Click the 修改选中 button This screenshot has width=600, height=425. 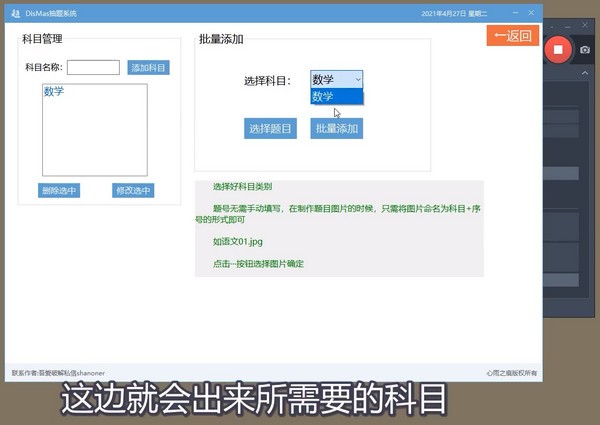(133, 191)
